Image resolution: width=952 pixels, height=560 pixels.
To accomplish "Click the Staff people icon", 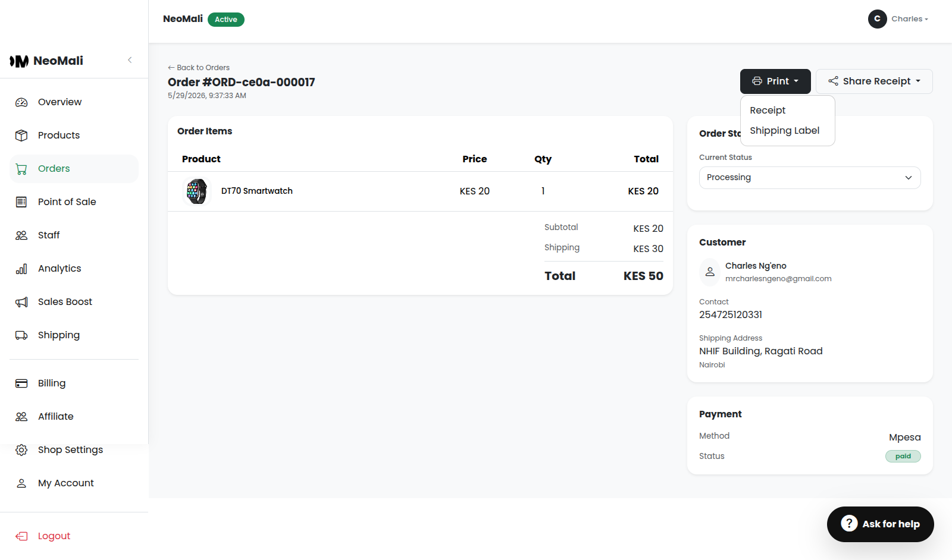I will click(x=21, y=235).
